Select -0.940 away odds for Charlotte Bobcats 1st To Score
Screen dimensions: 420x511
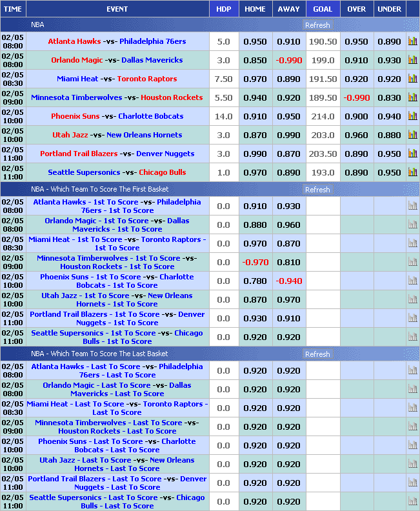click(288, 281)
